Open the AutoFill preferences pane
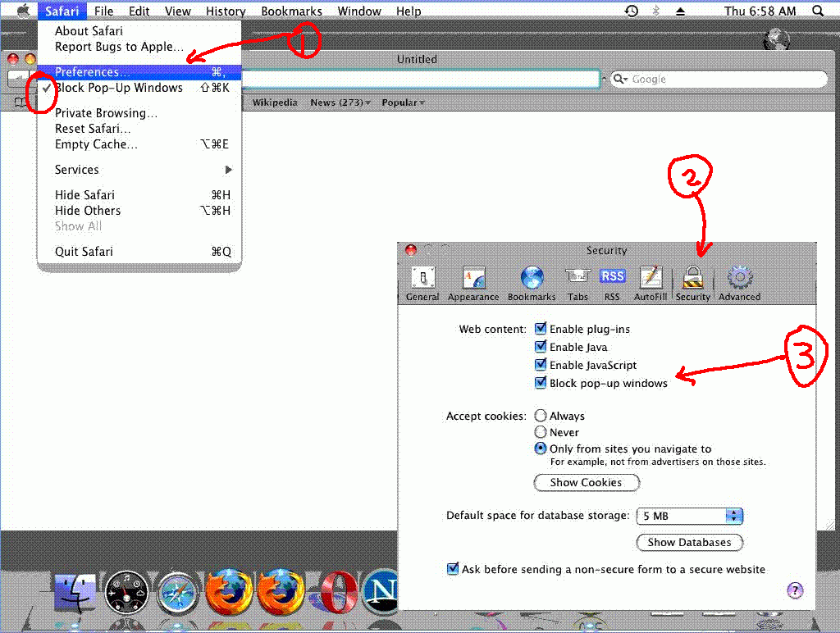 point(651,284)
